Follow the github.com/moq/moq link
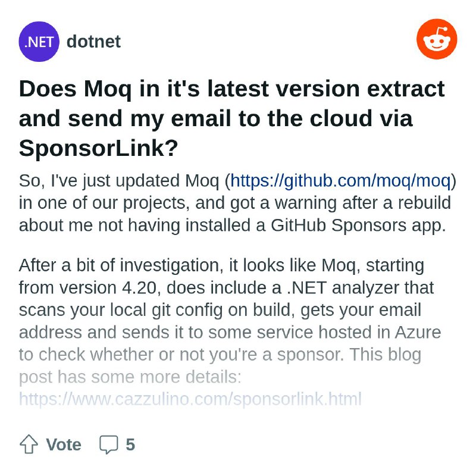The image size is (476, 476). click(x=340, y=181)
